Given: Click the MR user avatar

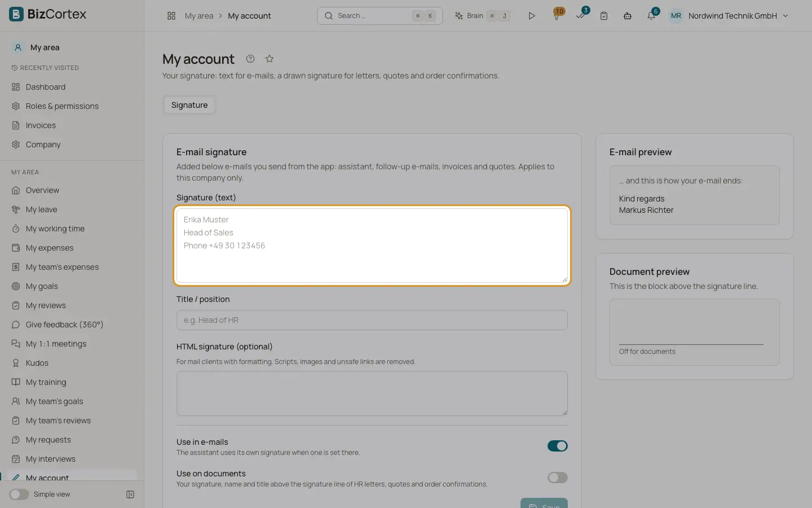Looking at the screenshot, I should [676, 16].
